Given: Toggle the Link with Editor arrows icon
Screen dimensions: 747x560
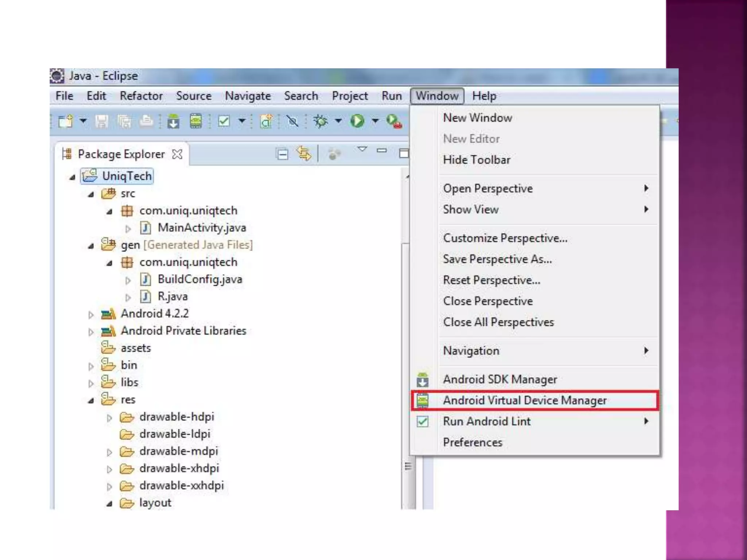Looking at the screenshot, I should pos(304,153).
